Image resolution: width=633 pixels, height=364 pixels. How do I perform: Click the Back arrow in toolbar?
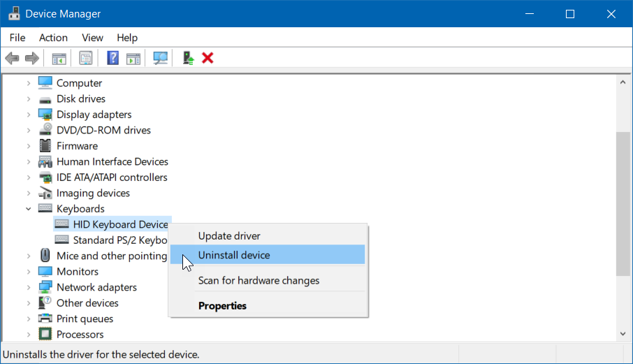pyautogui.click(x=12, y=58)
